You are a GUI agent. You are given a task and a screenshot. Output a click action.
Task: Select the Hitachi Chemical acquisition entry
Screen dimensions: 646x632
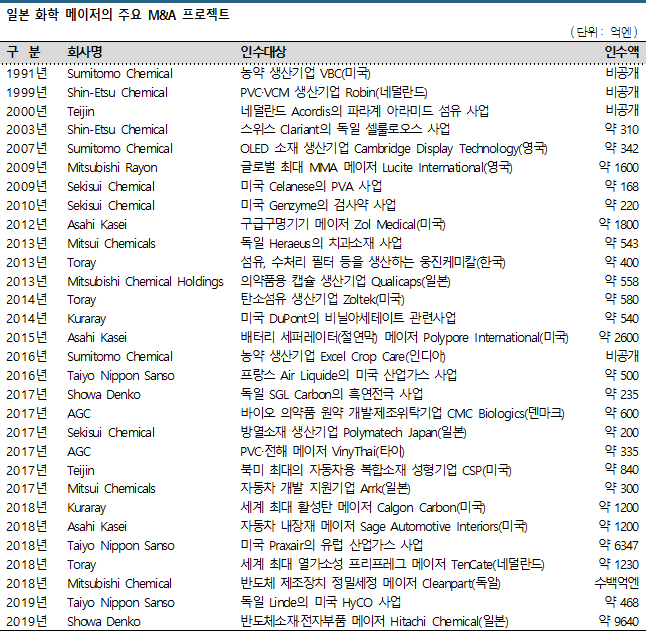[x=374, y=621]
